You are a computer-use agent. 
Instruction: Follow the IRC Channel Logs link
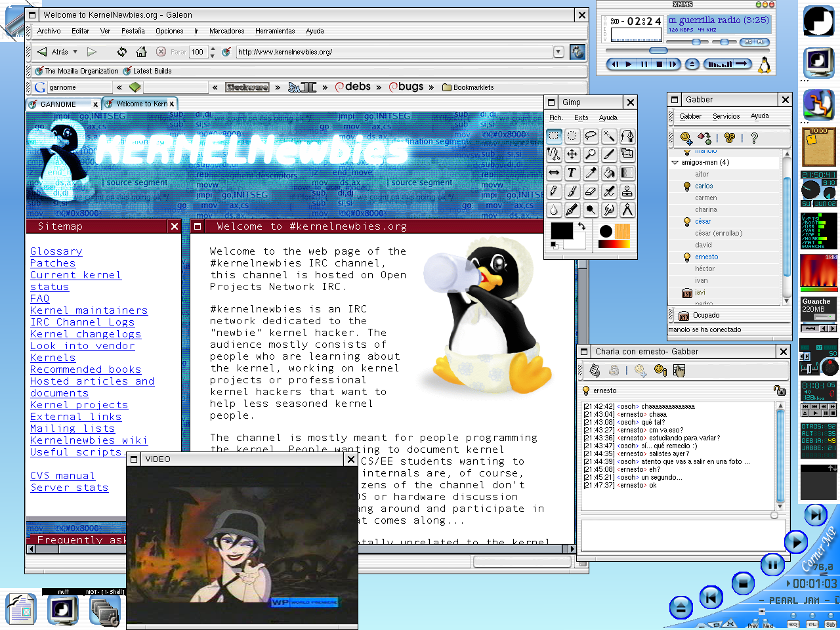(x=82, y=322)
